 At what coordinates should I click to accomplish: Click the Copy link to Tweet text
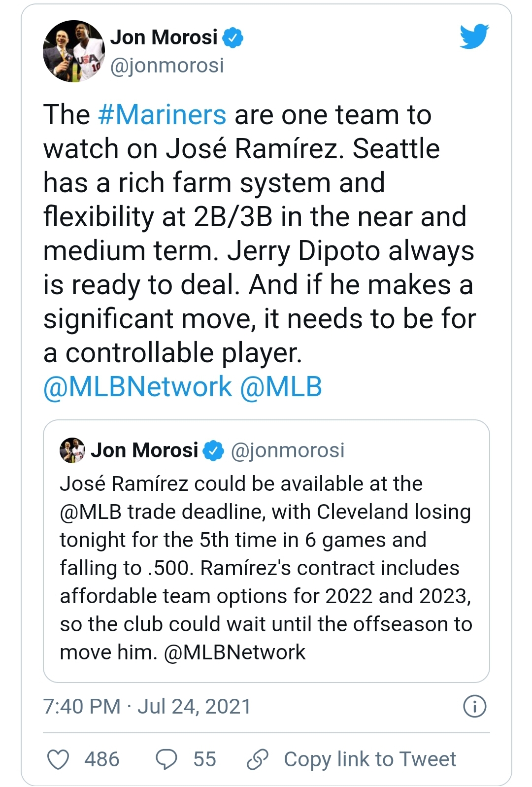370,759
